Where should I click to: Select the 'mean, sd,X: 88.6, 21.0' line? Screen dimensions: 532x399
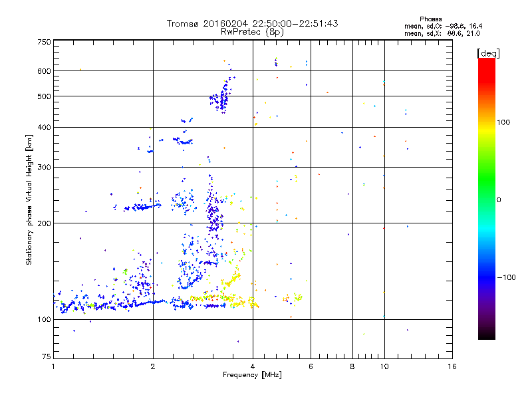442,33
